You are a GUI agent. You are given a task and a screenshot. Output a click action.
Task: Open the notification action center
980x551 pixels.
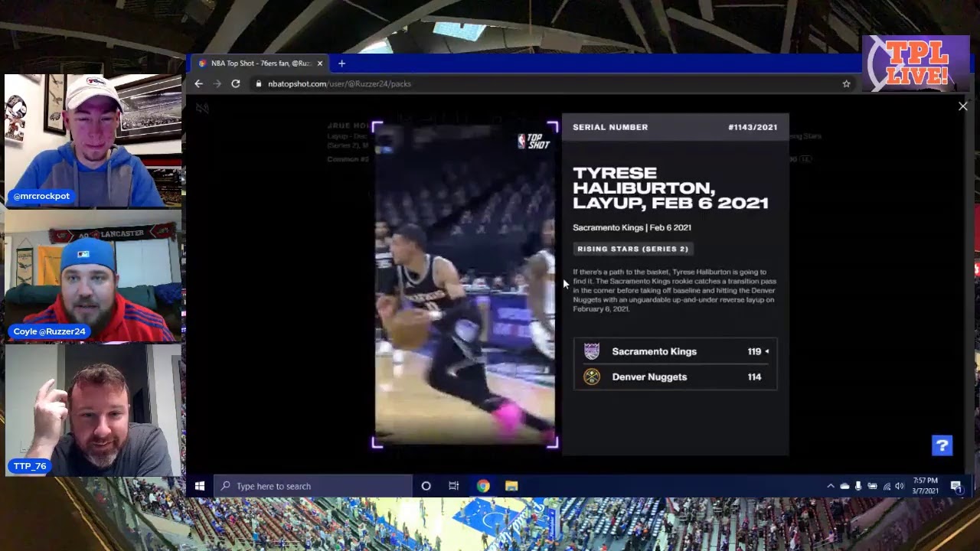[x=956, y=486]
